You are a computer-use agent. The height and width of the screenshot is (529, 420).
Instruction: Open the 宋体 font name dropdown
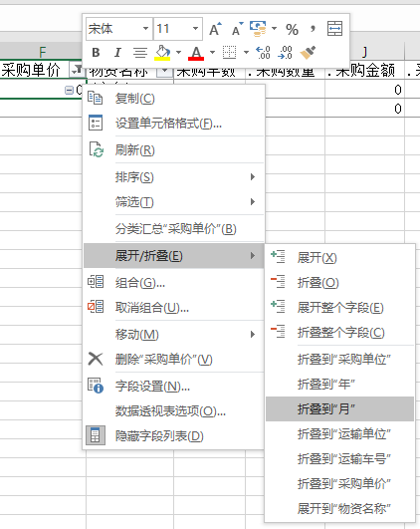pyautogui.click(x=145, y=29)
